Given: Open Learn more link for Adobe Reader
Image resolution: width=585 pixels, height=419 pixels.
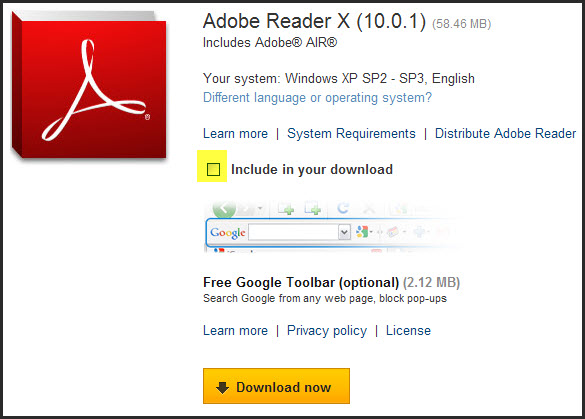Looking at the screenshot, I should click(235, 134).
